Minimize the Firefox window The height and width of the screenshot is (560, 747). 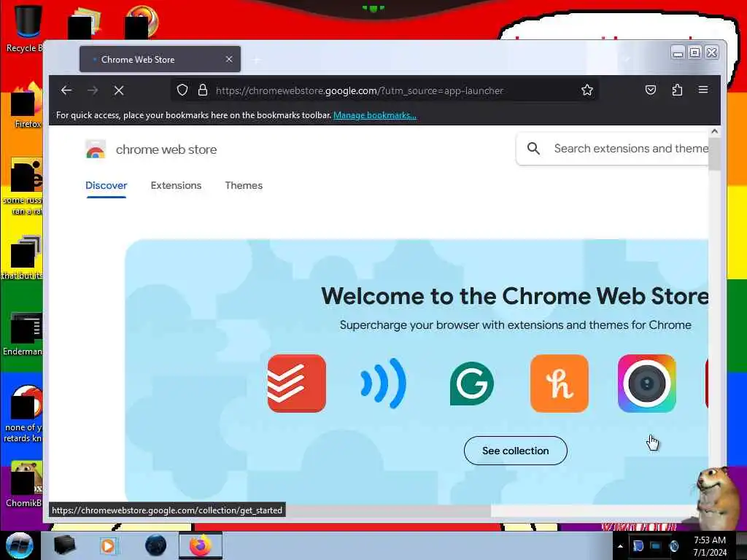(678, 52)
